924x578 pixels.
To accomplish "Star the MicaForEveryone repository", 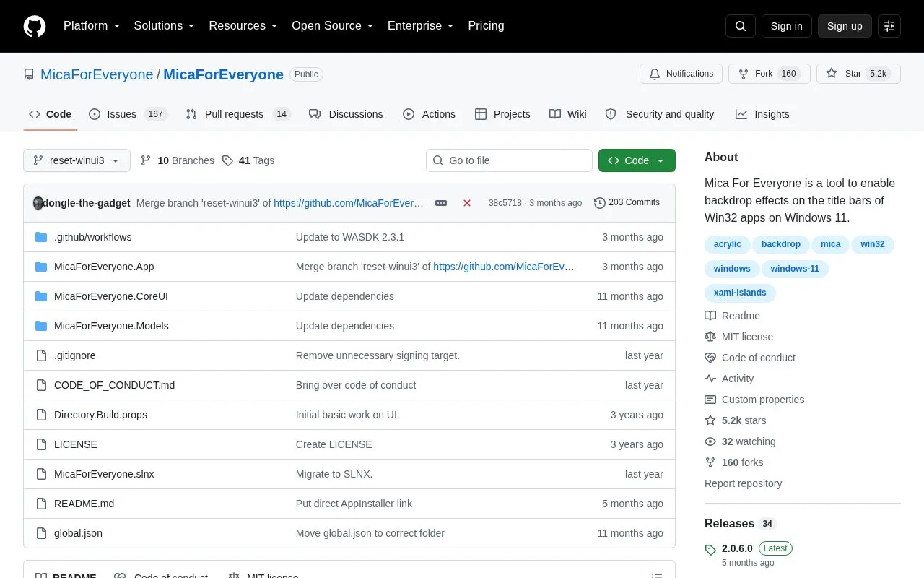I will coord(858,74).
